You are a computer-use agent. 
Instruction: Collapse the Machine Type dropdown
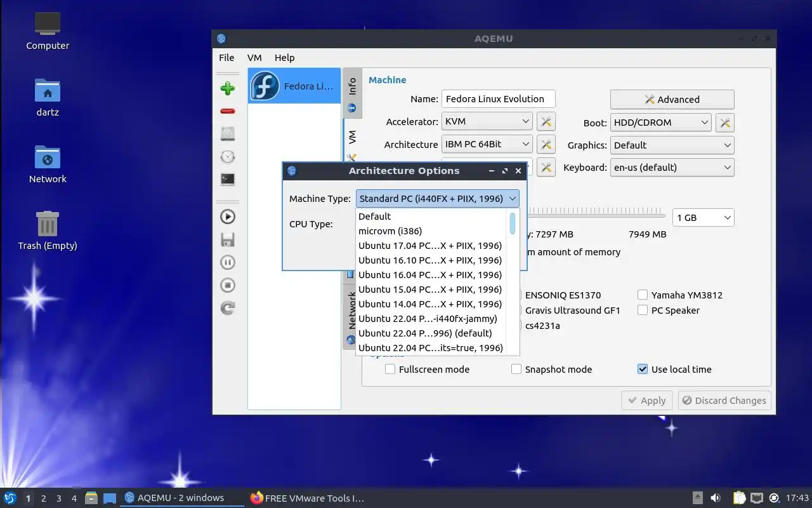click(437, 199)
